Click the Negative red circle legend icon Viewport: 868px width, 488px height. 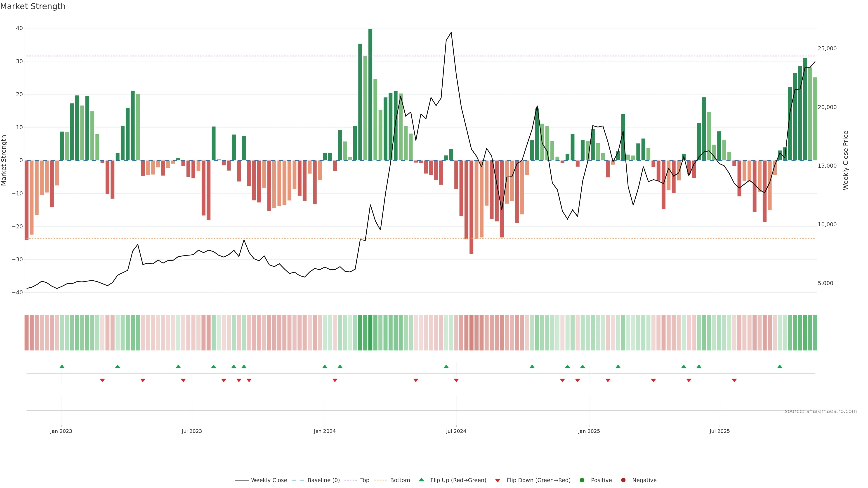[623, 480]
